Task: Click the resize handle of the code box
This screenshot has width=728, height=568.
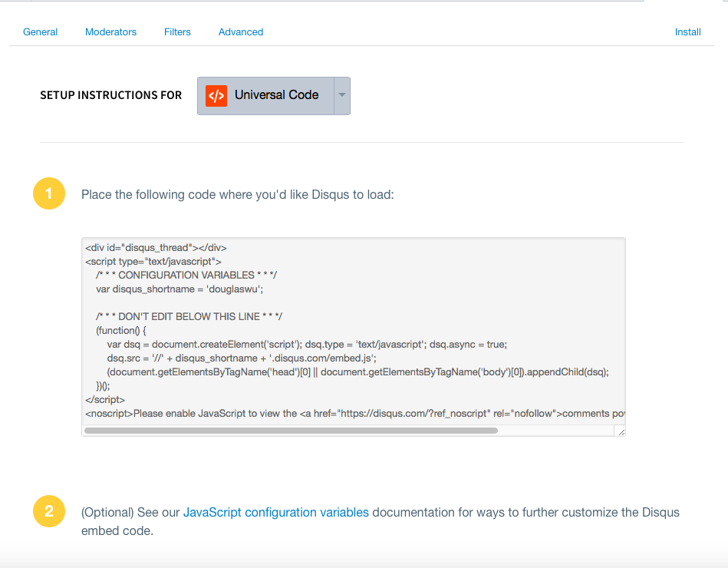Action: pos(621,431)
